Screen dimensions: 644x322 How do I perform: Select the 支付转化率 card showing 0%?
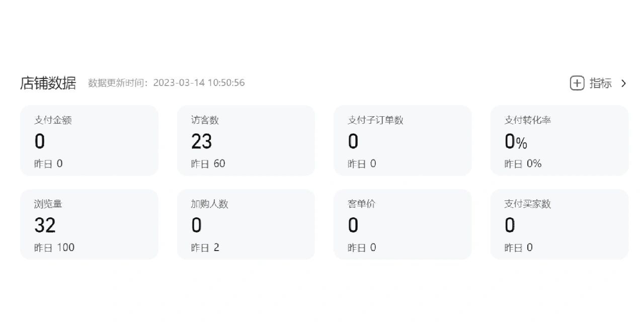[559, 140]
